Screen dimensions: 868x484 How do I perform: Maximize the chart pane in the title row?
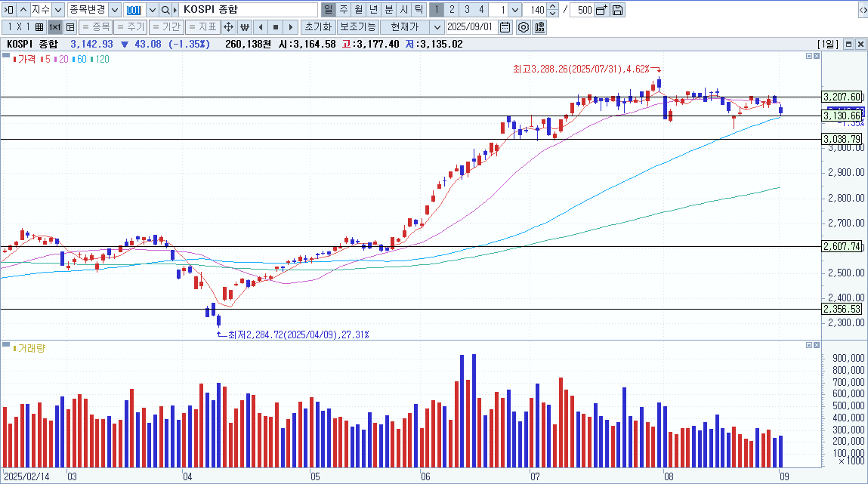click(x=848, y=45)
